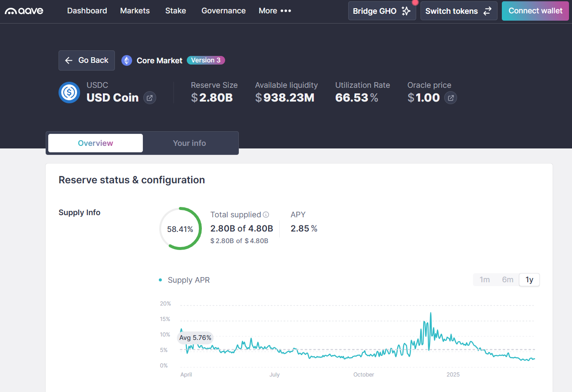Screen dimensions: 572x392
Task: Click the Version 3 badge
Action: click(x=206, y=60)
